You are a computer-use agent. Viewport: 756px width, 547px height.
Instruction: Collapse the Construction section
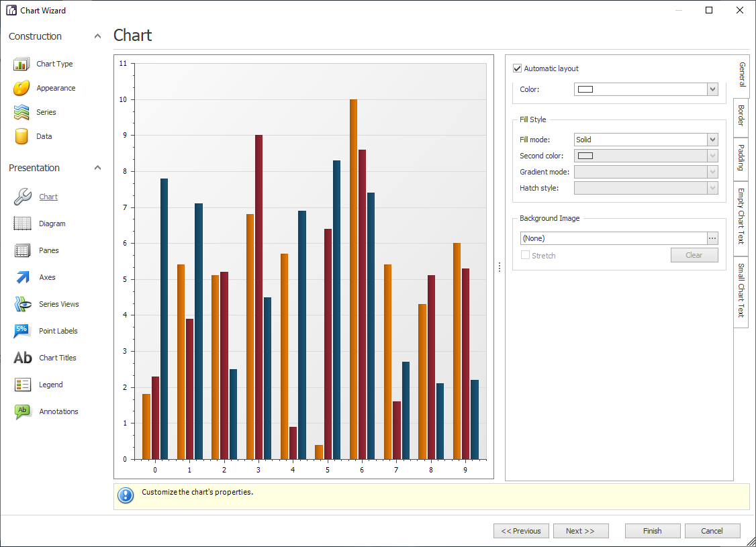[x=97, y=36]
